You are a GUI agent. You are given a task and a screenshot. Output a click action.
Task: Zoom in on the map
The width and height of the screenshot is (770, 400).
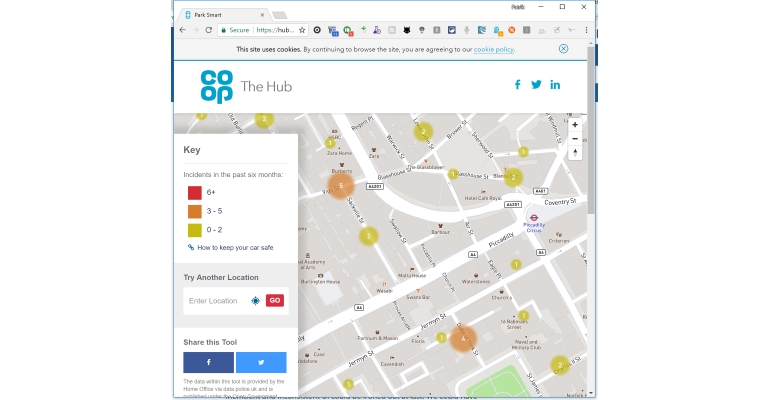click(x=575, y=125)
